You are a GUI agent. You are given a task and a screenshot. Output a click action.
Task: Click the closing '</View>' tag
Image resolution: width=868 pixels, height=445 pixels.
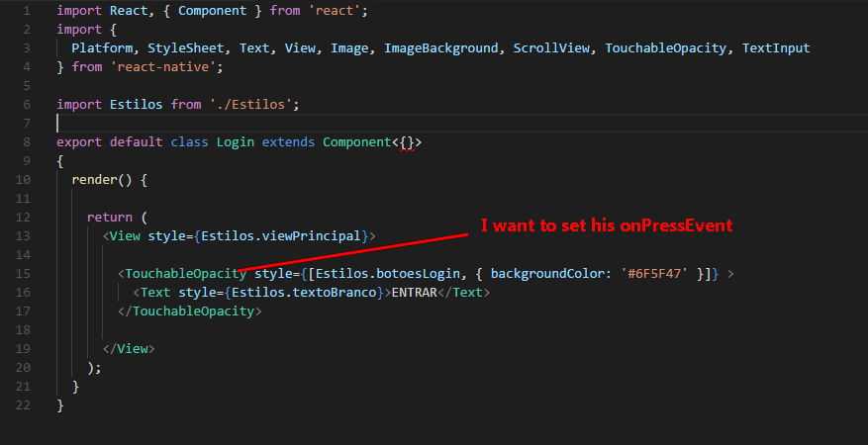pos(129,349)
